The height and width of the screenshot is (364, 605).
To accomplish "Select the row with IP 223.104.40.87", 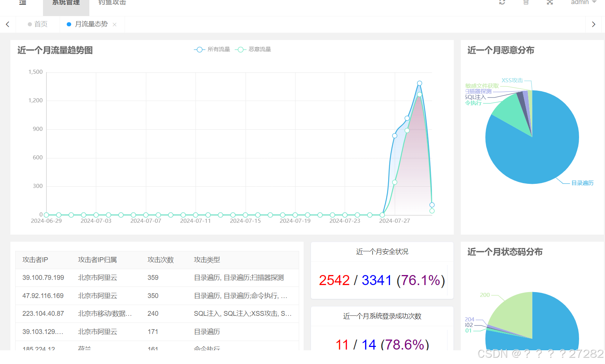I will [x=157, y=314].
